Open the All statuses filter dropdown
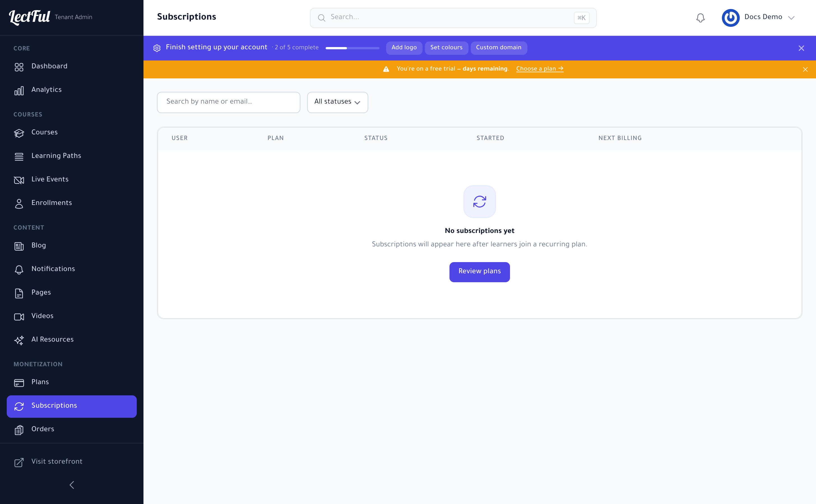Screen dimensions: 816x504 [337, 102]
